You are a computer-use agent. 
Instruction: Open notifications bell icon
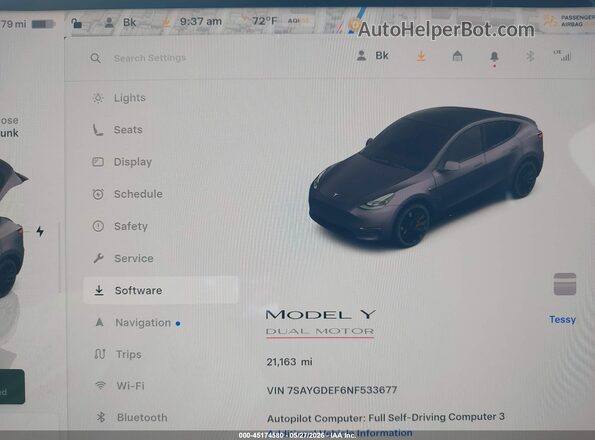[x=494, y=57]
